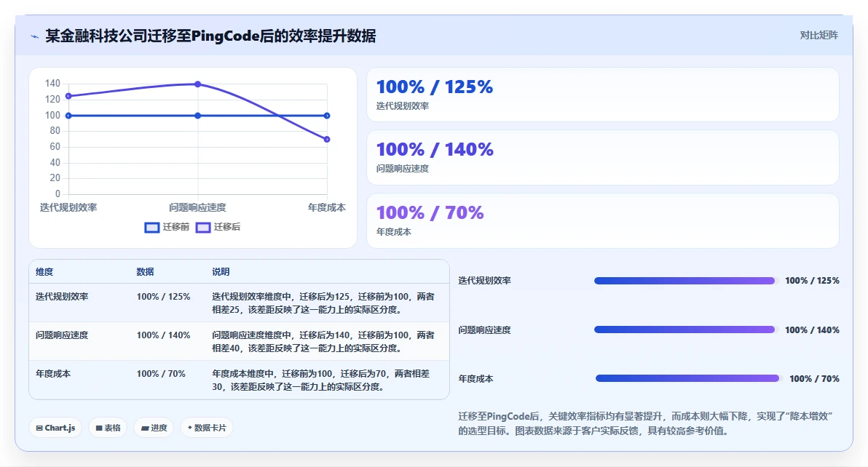Toggle the 迁移后 legend swatch

[203, 227]
